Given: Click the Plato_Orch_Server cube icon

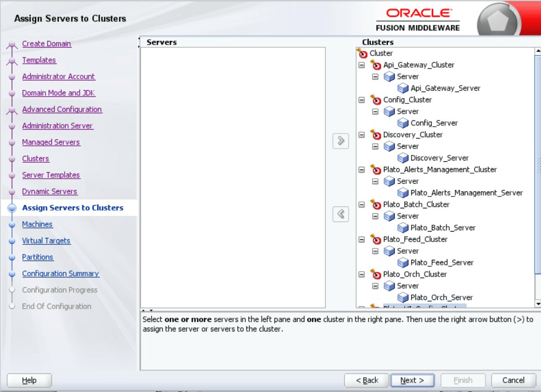Looking at the screenshot, I should [403, 298].
